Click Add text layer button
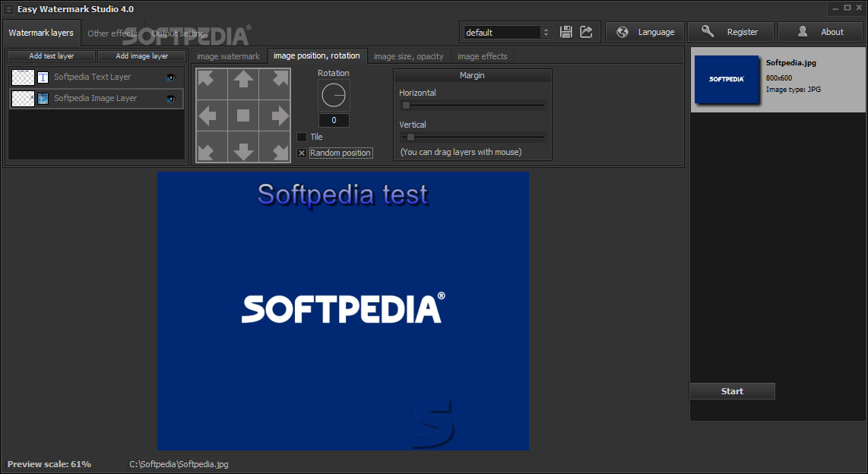This screenshot has height=474, width=868. pyautogui.click(x=52, y=56)
